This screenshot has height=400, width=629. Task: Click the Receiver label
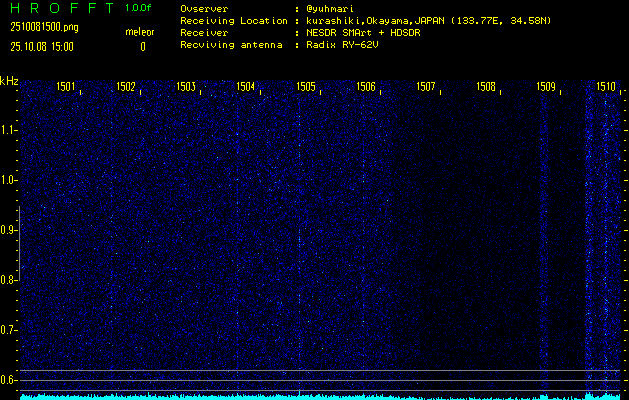[x=204, y=33]
